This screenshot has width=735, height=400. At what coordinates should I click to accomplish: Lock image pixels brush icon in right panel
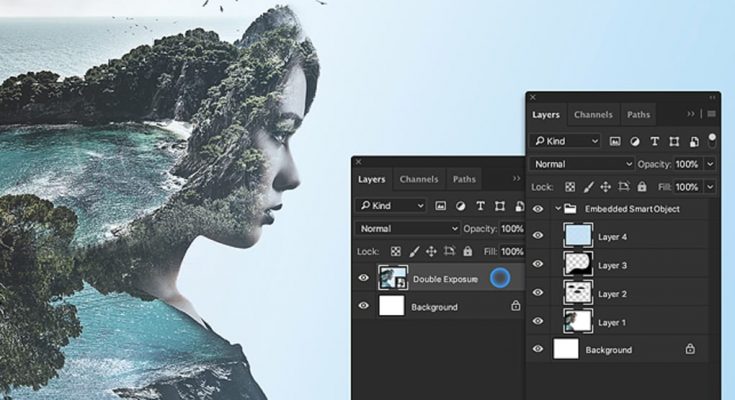point(588,187)
